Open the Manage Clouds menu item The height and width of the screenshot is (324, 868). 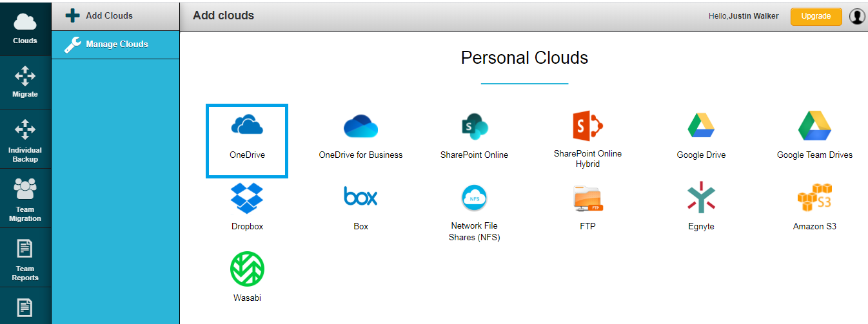[x=115, y=44]
